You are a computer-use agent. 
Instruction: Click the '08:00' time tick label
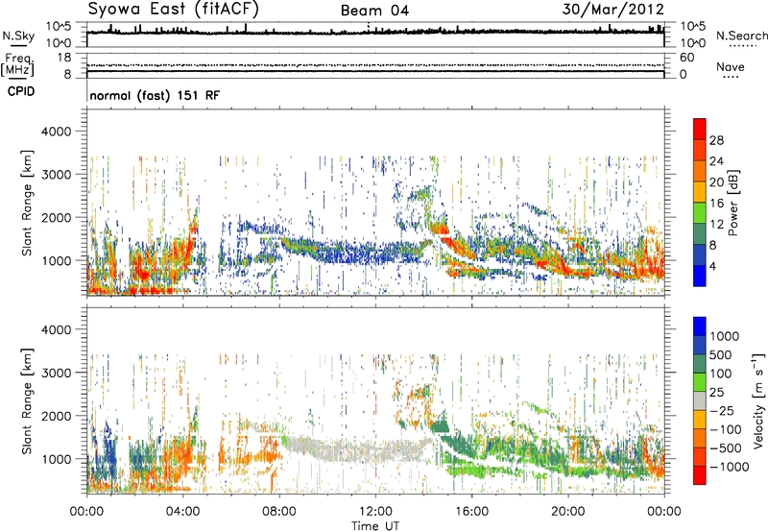pos(279,512)
